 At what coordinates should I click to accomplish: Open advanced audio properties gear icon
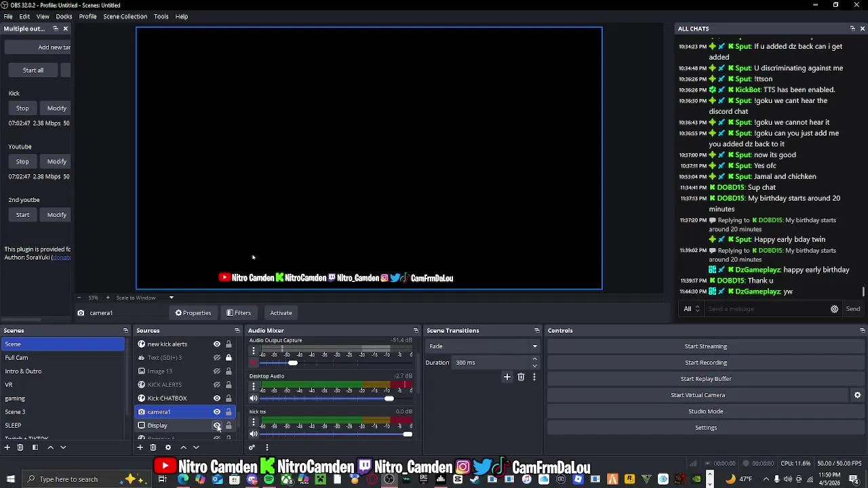(252, 447)
